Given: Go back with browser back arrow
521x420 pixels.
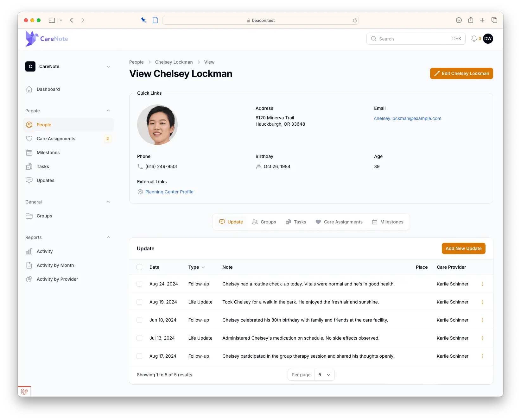Looking at the screenshot, I should pos(72,20).
